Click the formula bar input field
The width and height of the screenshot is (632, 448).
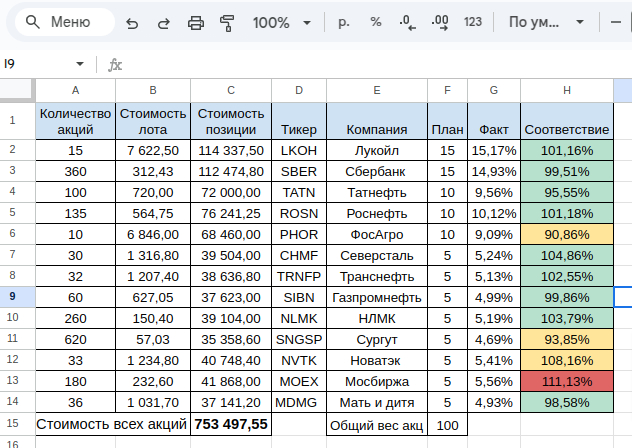(x=370, y=64)
